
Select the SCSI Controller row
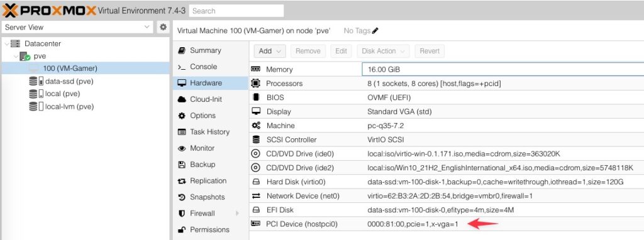tap(447, 139)
